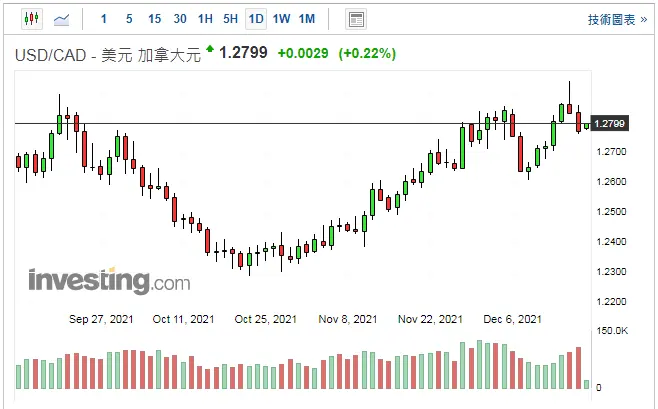Click the Investing.com watermark logo
The image size is (658, 409).
pos(109,282)
